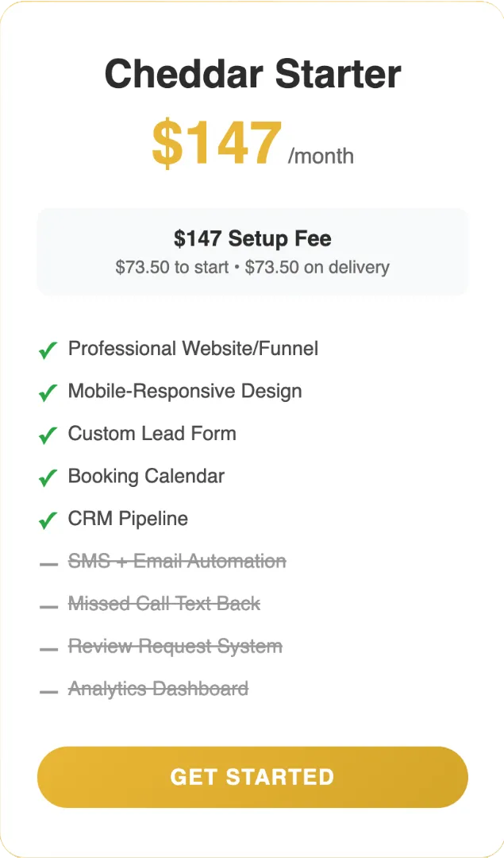Click the CRM Pipeline feature label

[128, 519]
